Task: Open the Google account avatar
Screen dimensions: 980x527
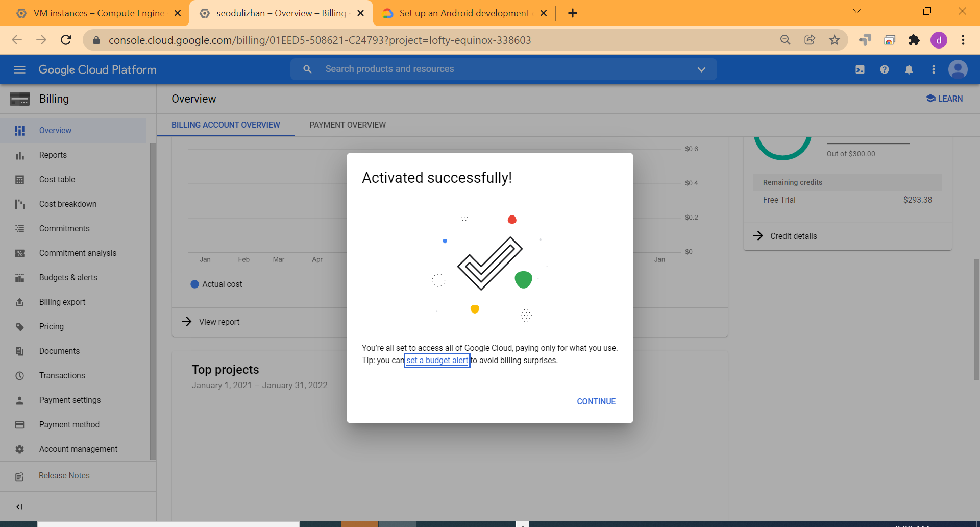Action: [958, 69]
